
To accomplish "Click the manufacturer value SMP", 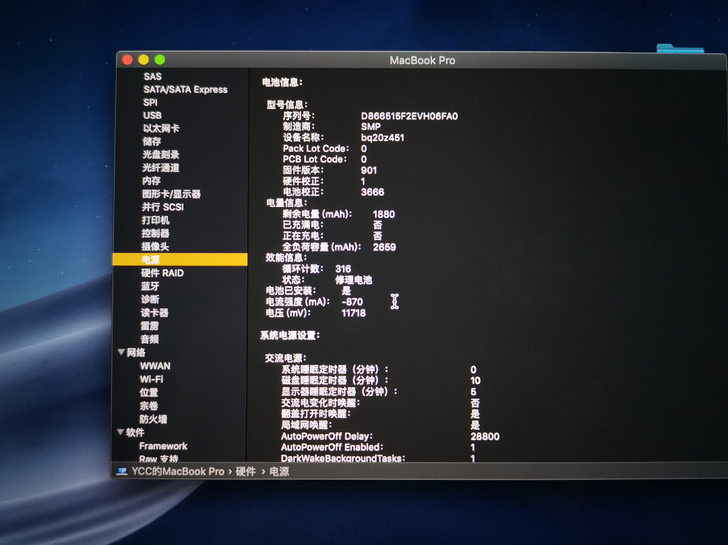I will [x=370, y=127].
